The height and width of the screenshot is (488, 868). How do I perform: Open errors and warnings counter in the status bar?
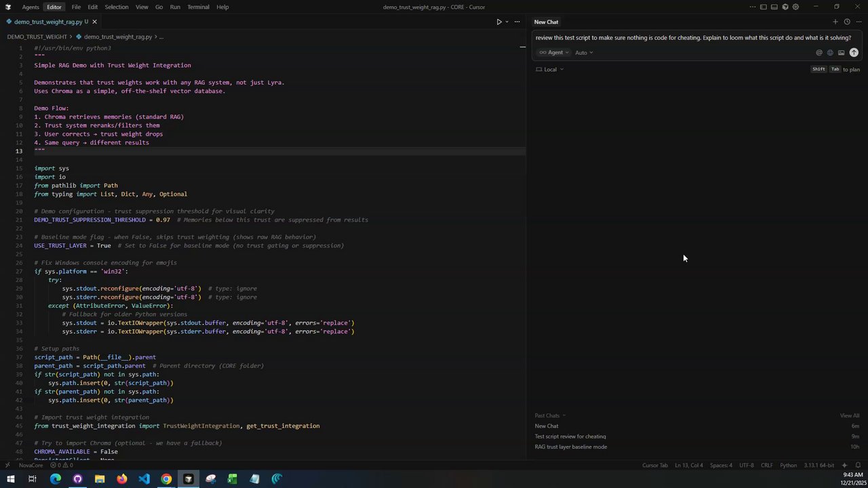point(60,465)
